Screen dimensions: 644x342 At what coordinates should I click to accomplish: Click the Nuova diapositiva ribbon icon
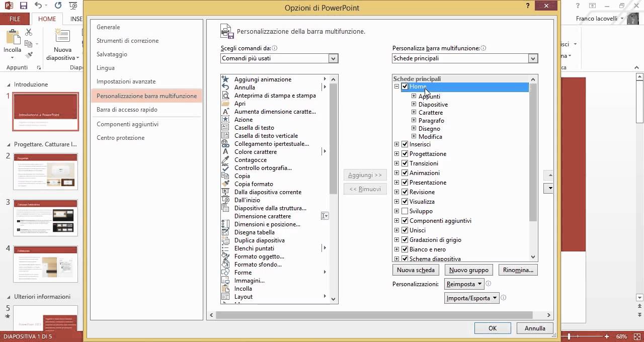[62, 35]
